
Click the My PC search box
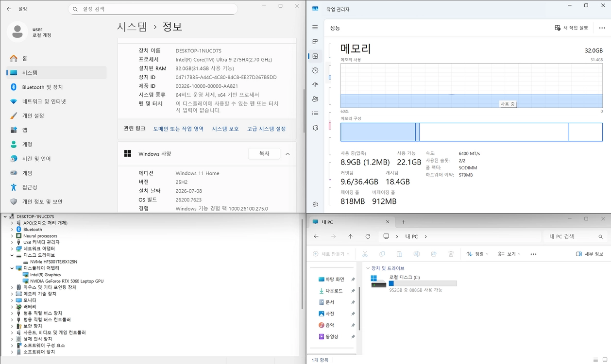[575, 236]
